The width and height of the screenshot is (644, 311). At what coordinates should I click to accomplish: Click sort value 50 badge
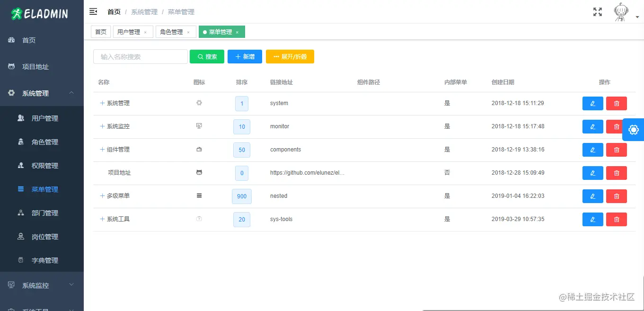242,150
